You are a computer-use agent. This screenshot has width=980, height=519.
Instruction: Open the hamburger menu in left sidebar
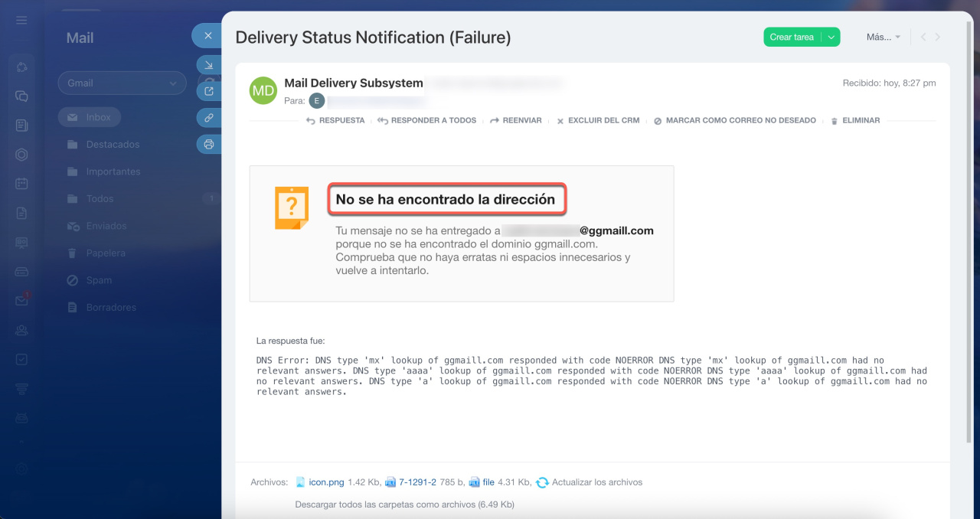(x=21, y=20)
